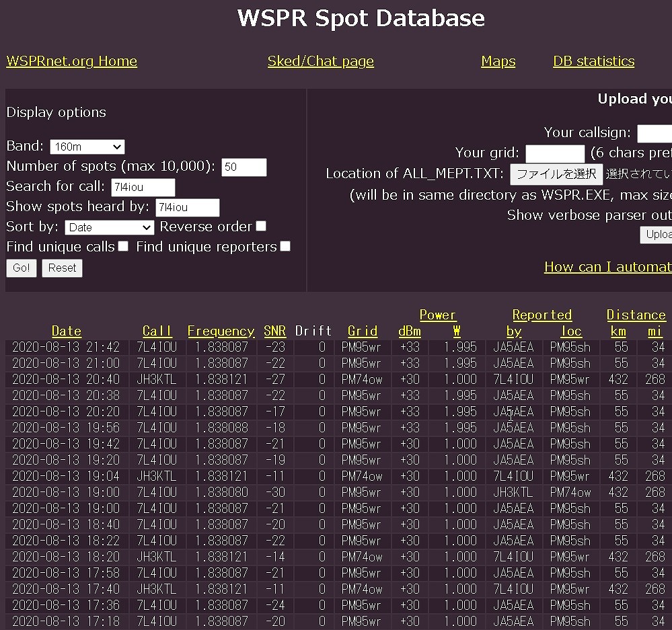Screen dimensions: 672x630
Task: Sort table by mi column header
Action: pos(655,331)
